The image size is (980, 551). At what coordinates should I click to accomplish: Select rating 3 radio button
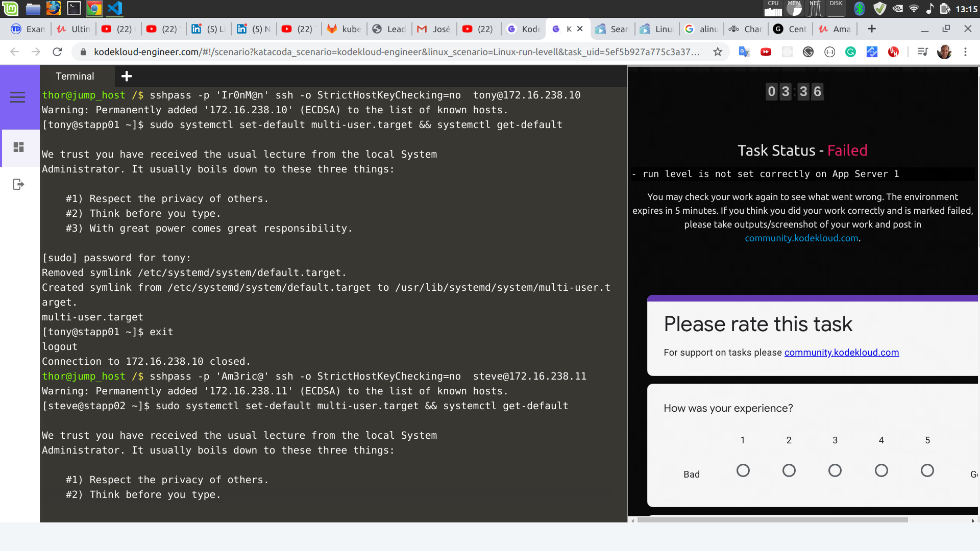(835, 470)
